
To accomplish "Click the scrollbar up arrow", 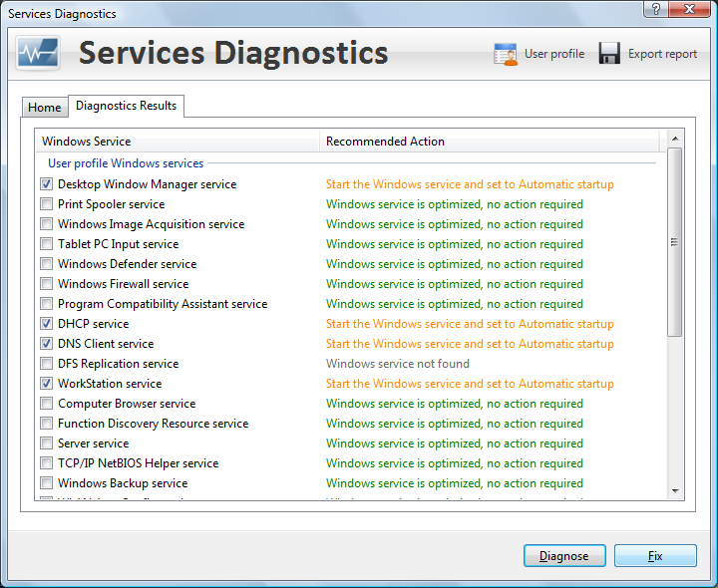I will pos(675,139).
